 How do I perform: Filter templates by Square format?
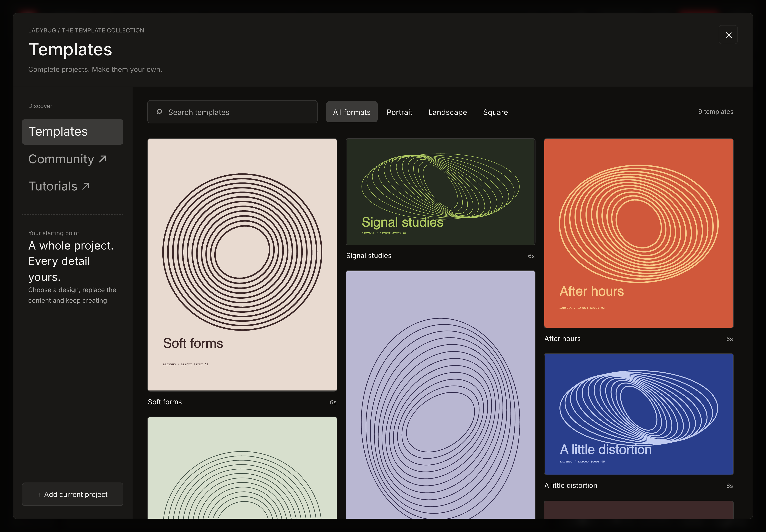point(495,112)
